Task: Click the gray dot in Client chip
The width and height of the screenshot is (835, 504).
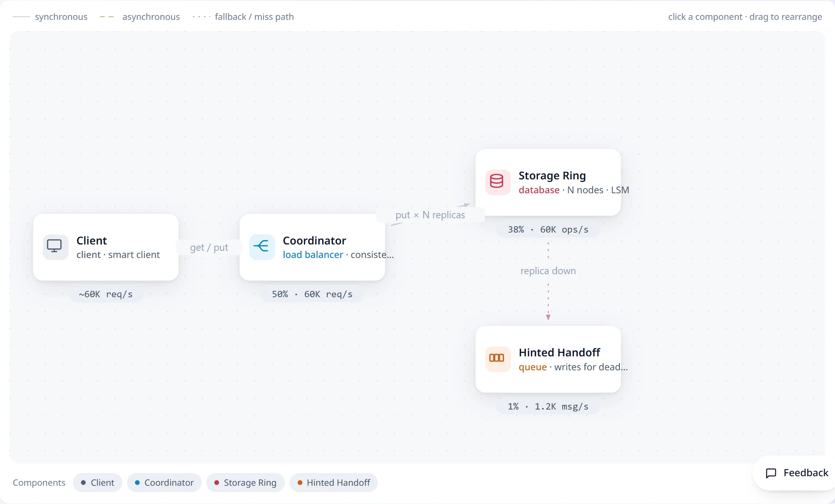Action: pyautogui.click(x=83, y=483)
